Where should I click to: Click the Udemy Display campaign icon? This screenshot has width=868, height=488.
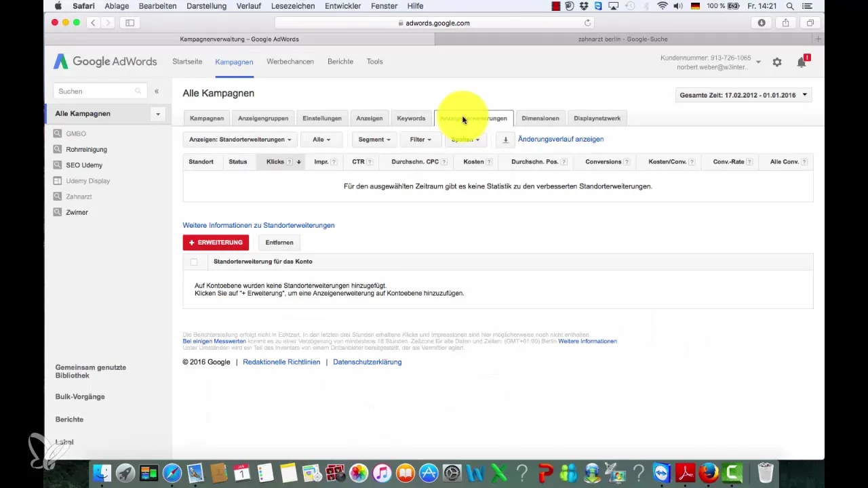[x=58, y=181]
